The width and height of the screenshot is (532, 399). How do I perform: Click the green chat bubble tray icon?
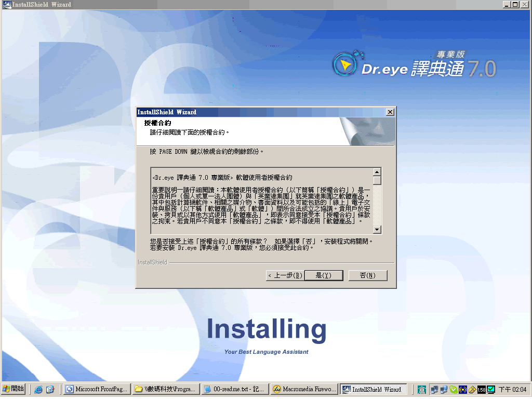point(453,390)
